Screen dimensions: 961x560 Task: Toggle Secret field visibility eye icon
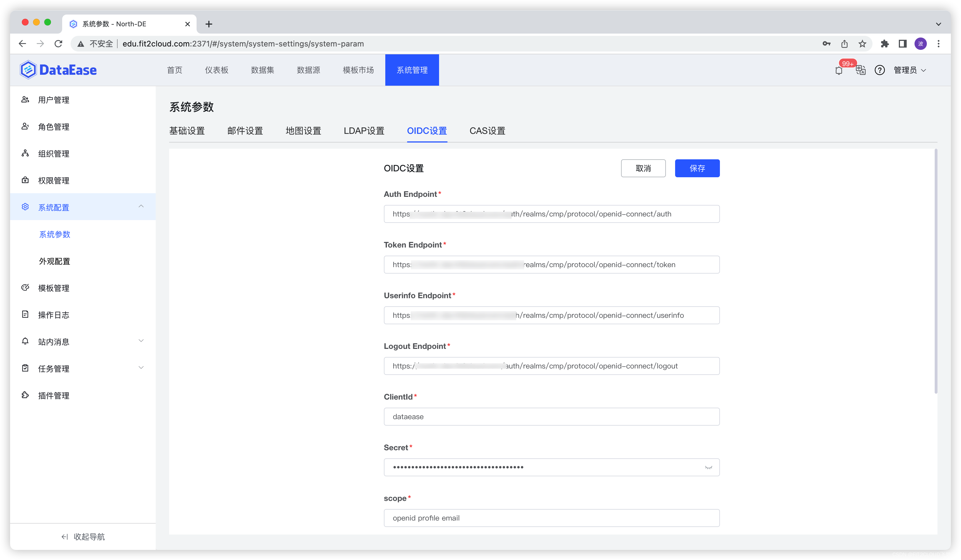(x=708, y=467)
